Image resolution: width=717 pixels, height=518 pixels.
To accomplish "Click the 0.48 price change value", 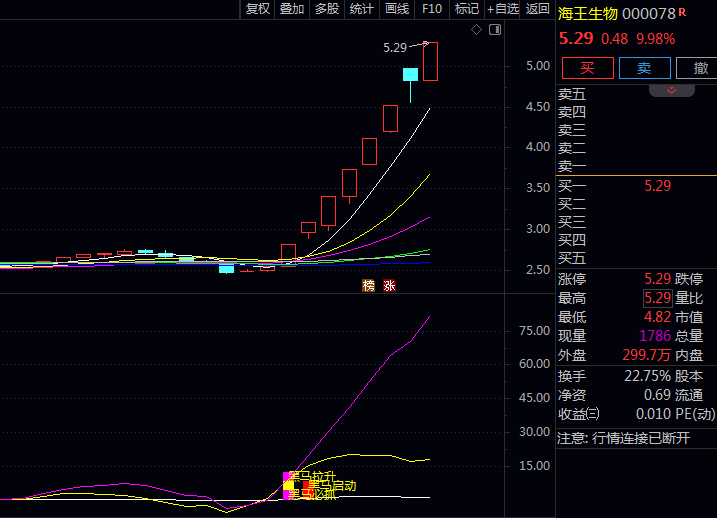I will (x=615, y=39).
